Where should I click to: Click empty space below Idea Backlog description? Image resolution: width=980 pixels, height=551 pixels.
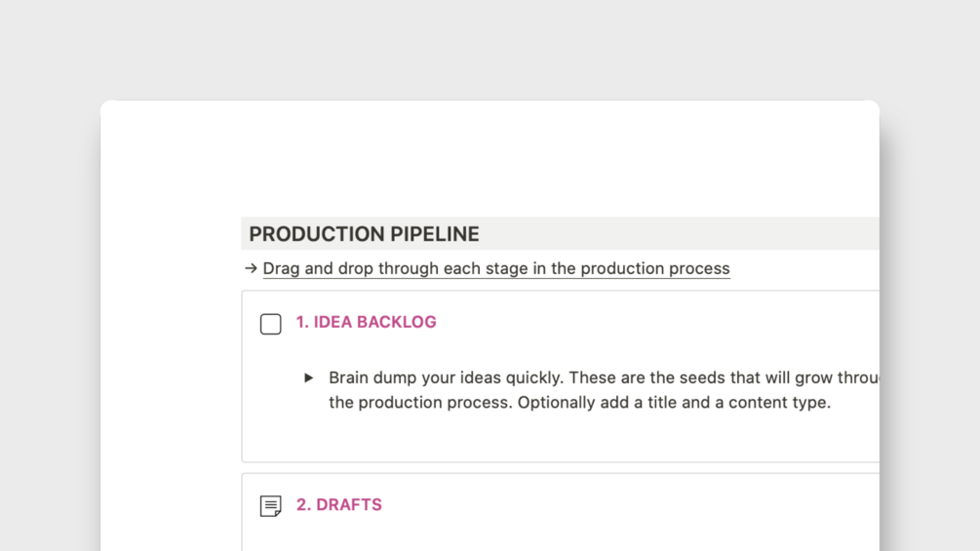pyautogui.click(x=566, y=439)
